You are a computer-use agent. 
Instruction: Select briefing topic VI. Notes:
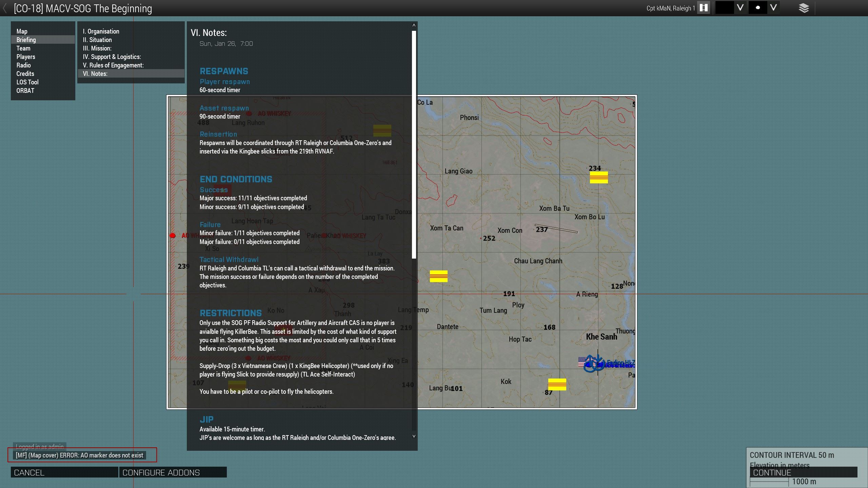pos(131,74)
